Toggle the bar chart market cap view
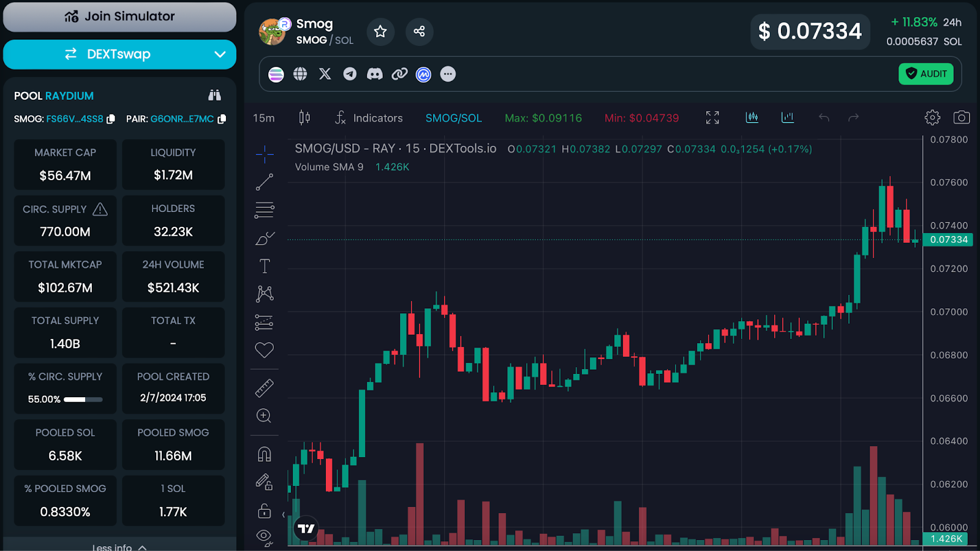Screen dimensions: 980x551 coord(788,117)
